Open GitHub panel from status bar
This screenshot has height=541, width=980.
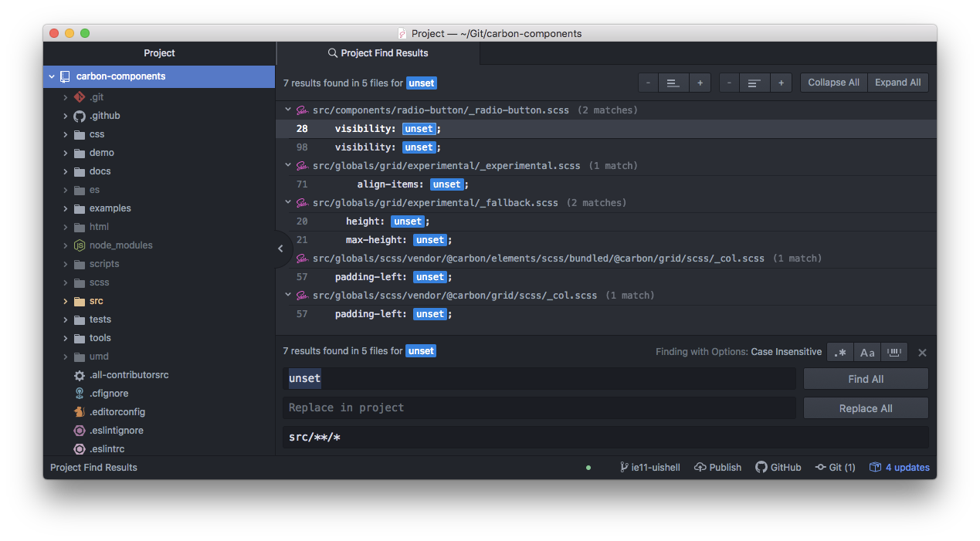tap(778, 468)
